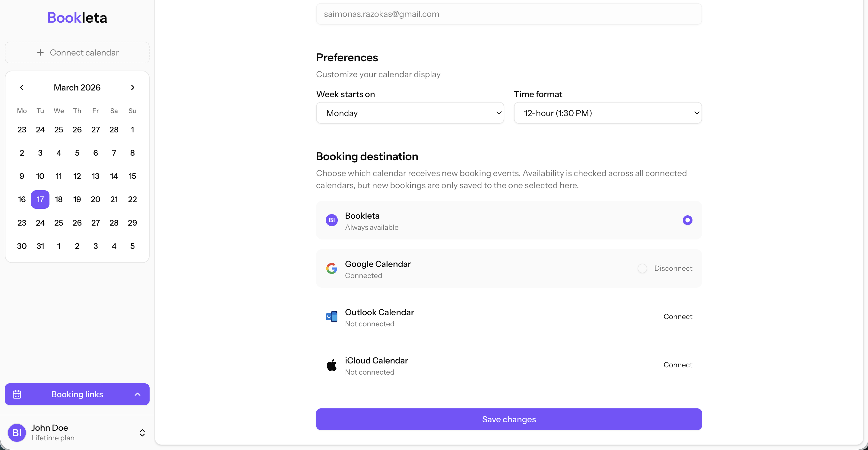Select March 13 in the mini calendar
868x450 pixels.
[95, 176]
